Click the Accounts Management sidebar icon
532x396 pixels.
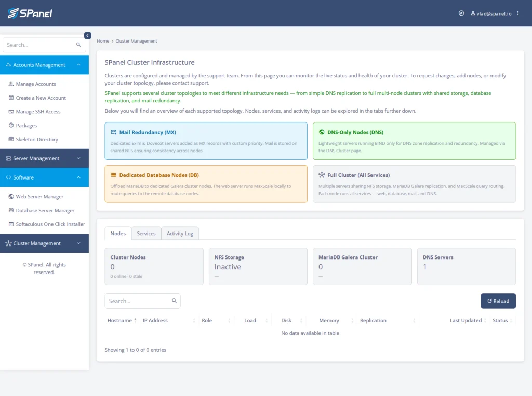tap(8, 65)
